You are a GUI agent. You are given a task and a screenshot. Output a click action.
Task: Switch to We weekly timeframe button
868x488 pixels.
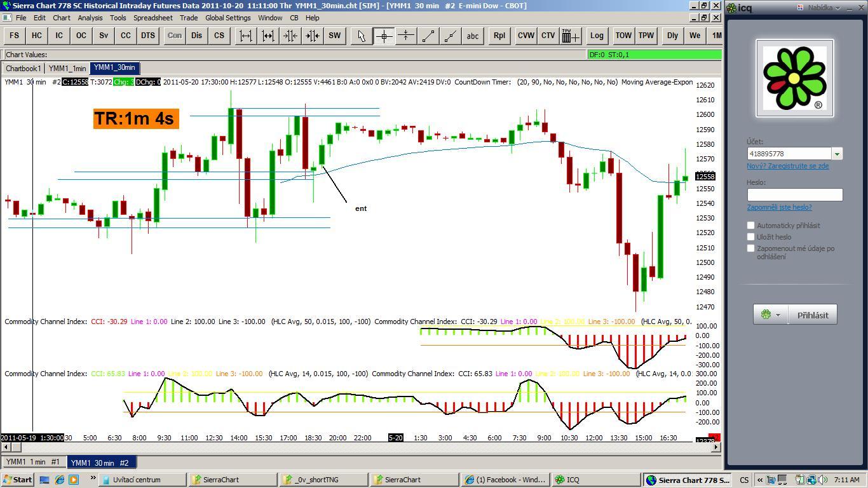coord(695,36)
